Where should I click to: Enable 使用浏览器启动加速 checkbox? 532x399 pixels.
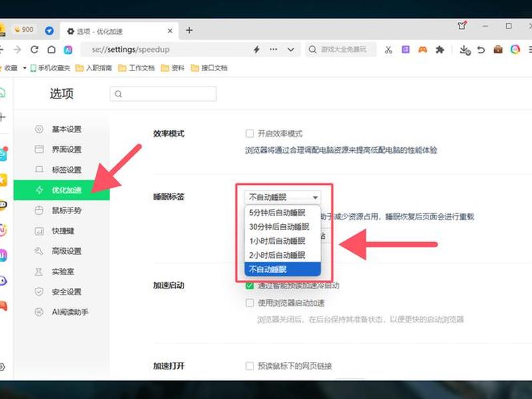coord(250,303)
